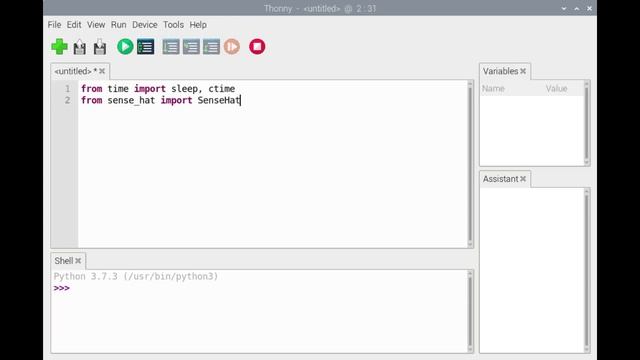Click the Step over debug icon
The height and width of the screenshot is (360, 640).
pos(171,47)
